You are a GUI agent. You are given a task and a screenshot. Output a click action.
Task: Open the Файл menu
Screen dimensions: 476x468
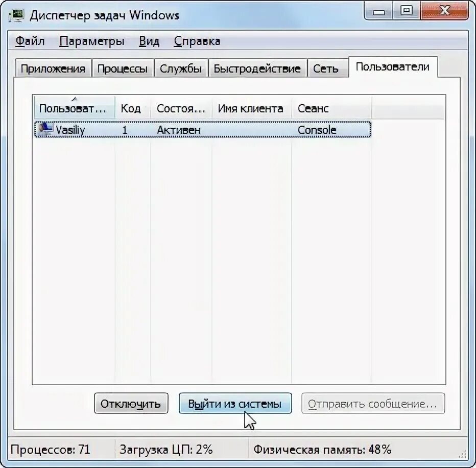(x=30, y=41)
